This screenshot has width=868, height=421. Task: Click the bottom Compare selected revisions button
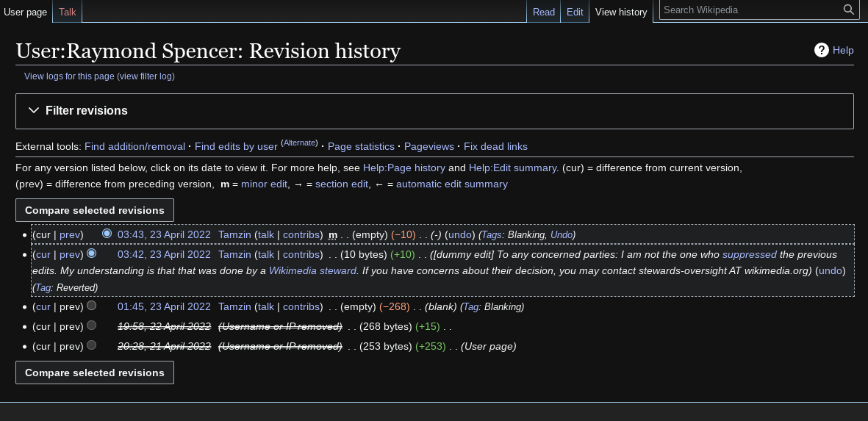[95, 373]
